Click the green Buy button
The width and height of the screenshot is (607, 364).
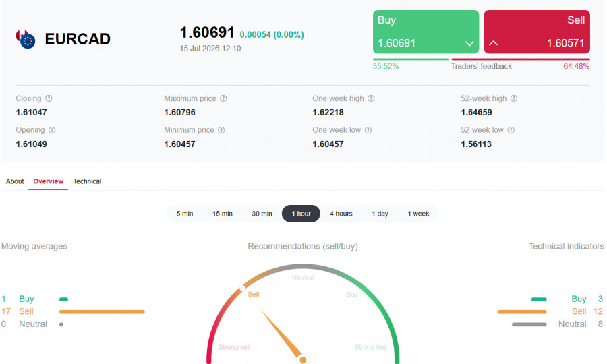(x=426, y=32)
